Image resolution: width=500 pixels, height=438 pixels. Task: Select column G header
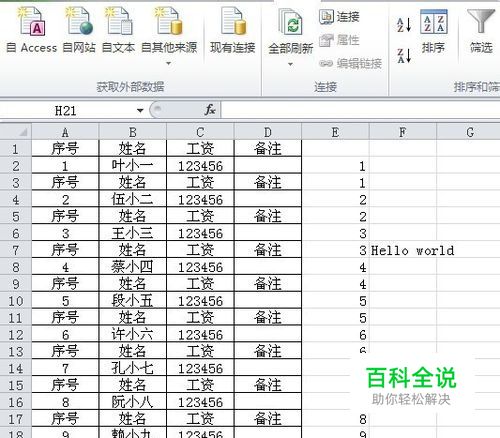click(468, 132)
